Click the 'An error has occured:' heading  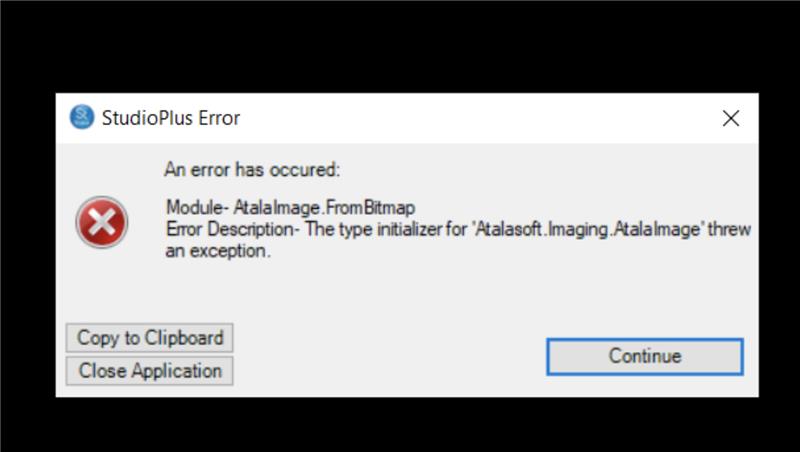pyautogui.click(x=252, y=169)
